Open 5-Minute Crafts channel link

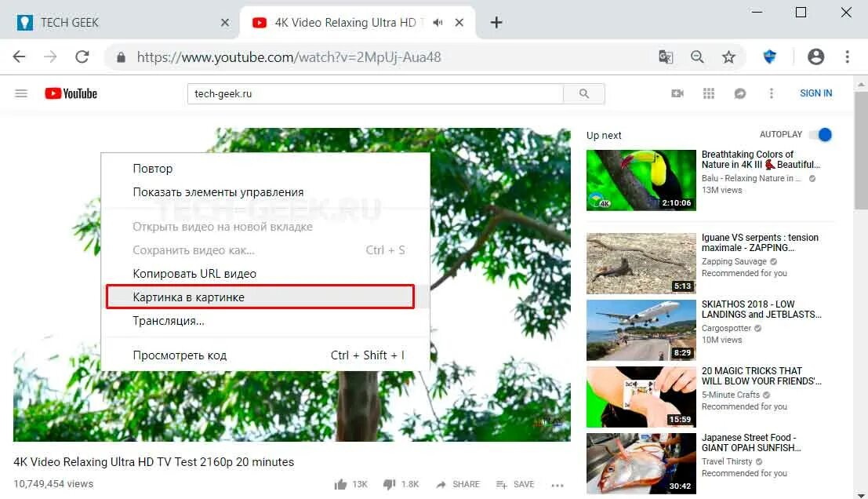[x=731, y=395]
